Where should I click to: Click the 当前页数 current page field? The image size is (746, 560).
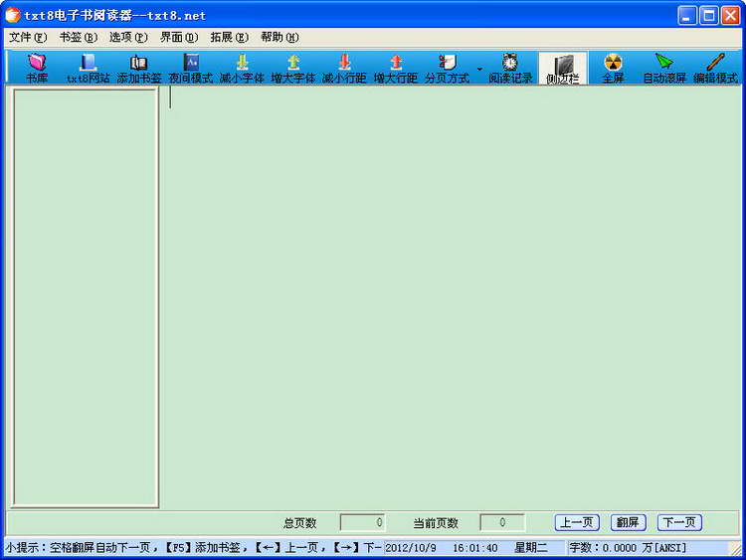pyautogui.click(x=502, y=522)
